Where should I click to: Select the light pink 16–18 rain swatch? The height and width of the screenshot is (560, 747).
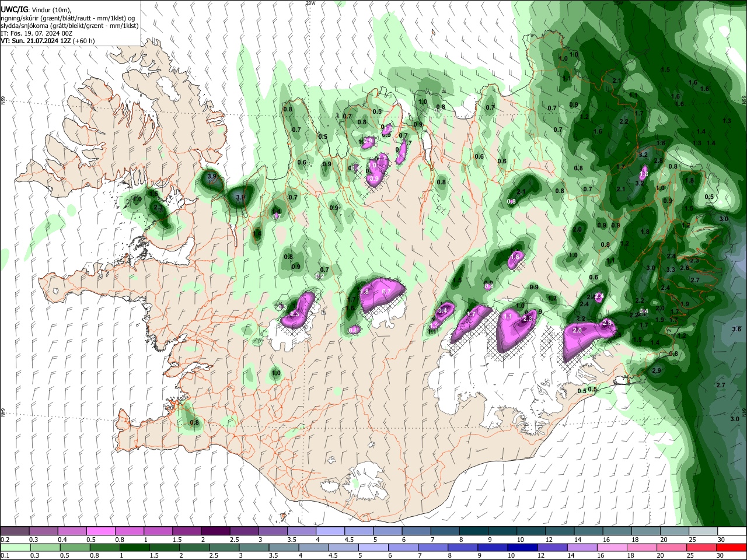point(612,548)
